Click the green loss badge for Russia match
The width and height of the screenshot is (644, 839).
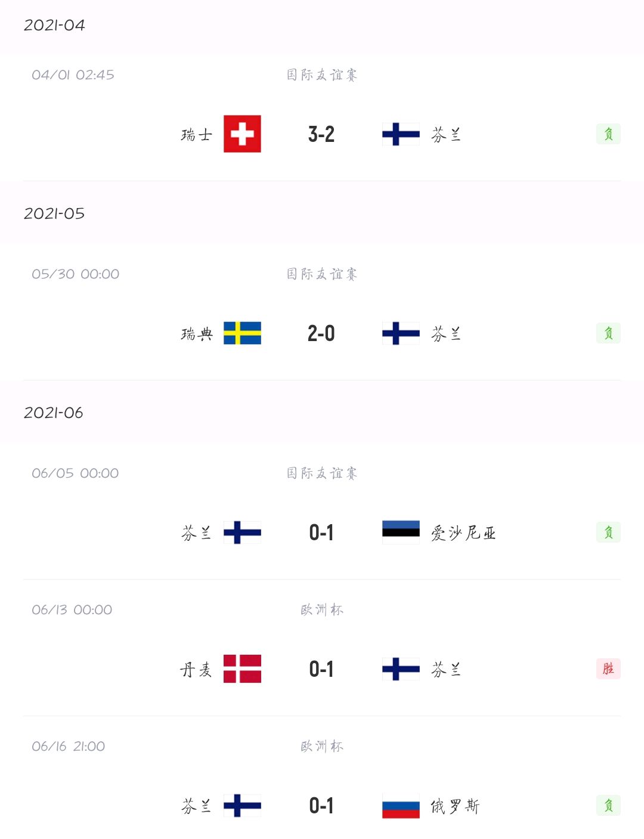[x=608, y=806]
